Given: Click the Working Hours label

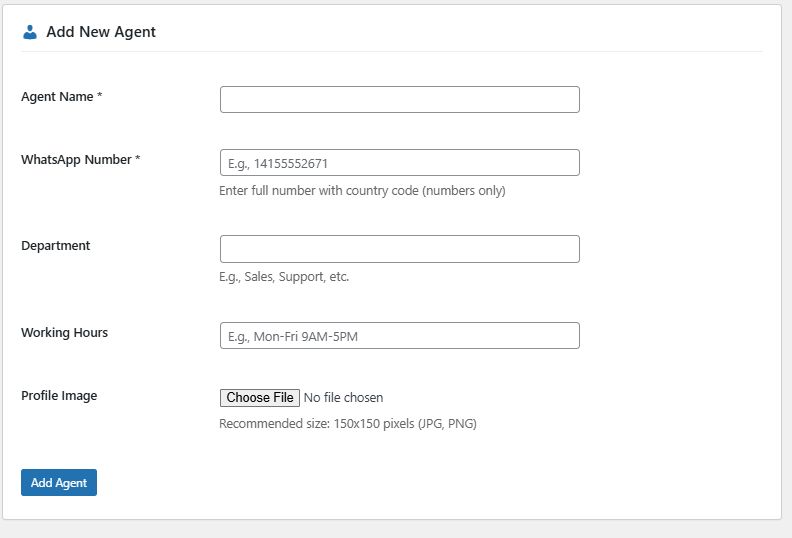Looking at the screenshot, I should 64,333.
